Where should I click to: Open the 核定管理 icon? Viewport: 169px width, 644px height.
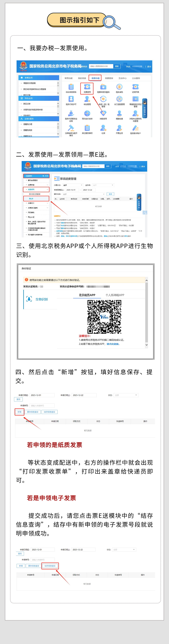point(87,99)
